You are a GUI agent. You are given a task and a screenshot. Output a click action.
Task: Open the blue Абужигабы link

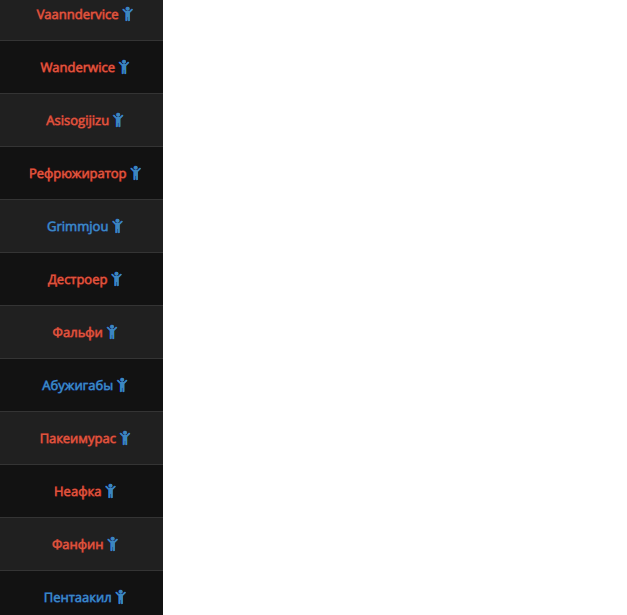[x=78, y=386]
